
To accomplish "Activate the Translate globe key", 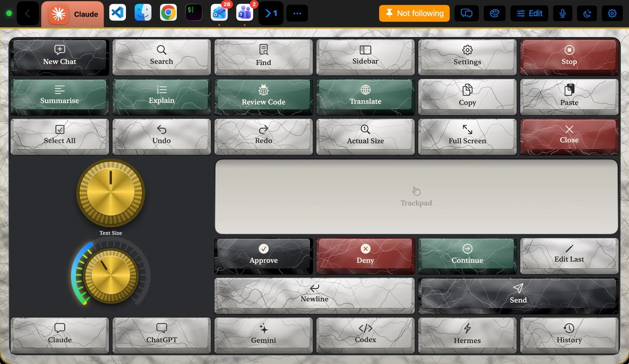I will point(365,97).
